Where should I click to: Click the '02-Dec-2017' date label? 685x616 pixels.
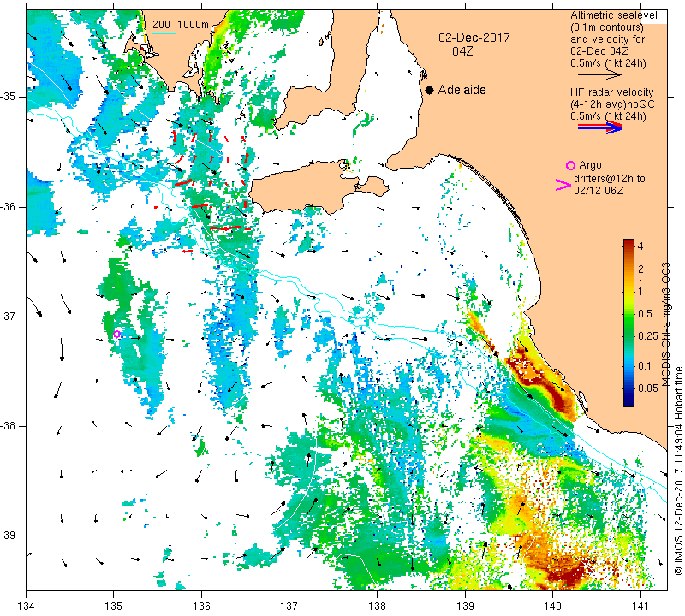pos(474,38)
